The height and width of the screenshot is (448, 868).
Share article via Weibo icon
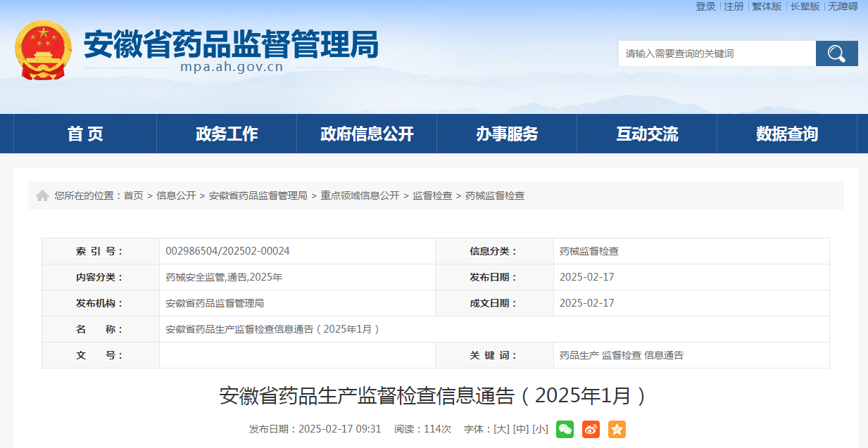point(591,429)
